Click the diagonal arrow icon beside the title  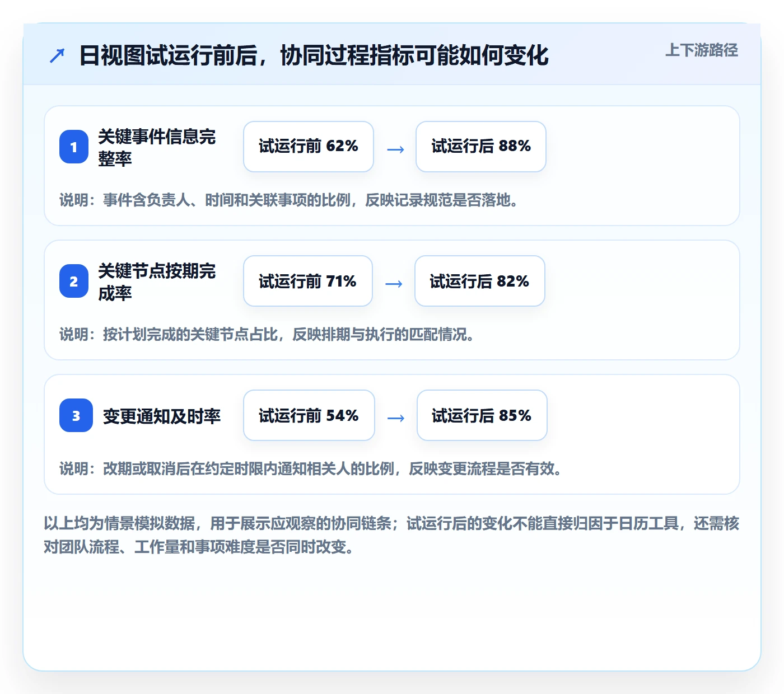(57, 55)
